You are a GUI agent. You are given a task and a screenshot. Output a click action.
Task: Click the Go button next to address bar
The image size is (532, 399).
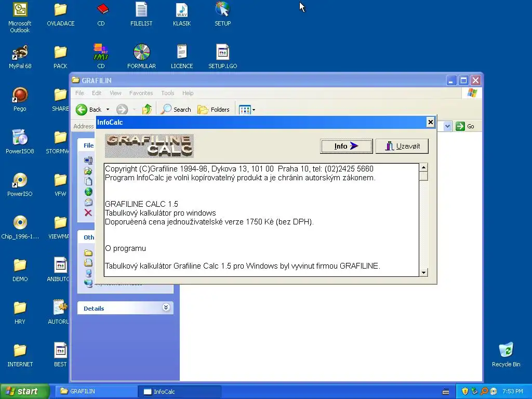point(465,126)
